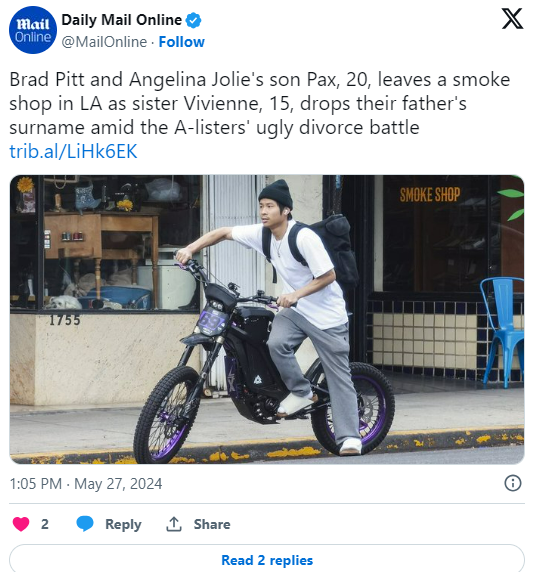Open the 1:05 PM May 27, 2024 timestamp
Image resolution: width=533 pixels, height=572 pixels.
point(86,484)
